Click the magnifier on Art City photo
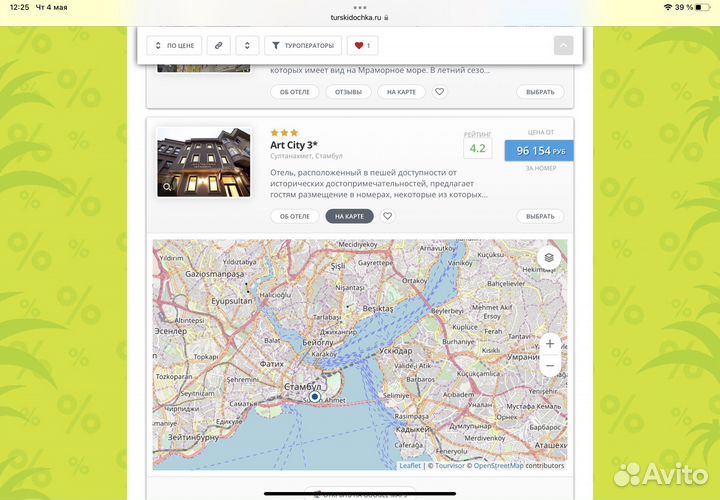The width and height of the screenshot is (720, 500). pyautogui.click(x=167, y=186)
